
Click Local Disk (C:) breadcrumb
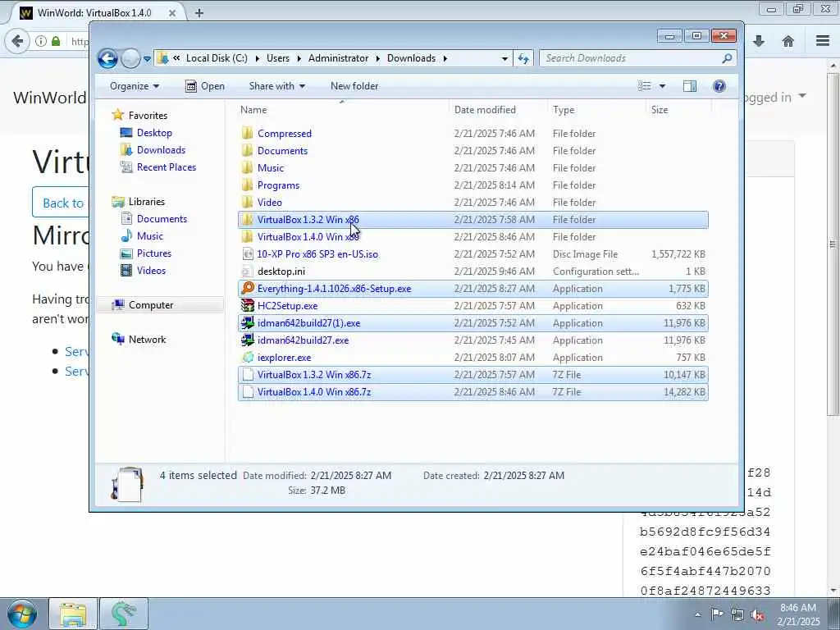tap(217, 58)
